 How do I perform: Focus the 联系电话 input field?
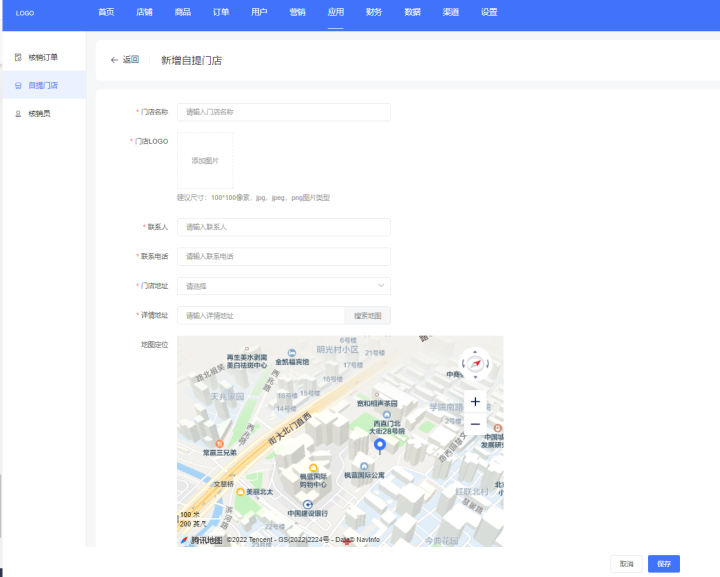pyautogui.click(x=284, y=257)
